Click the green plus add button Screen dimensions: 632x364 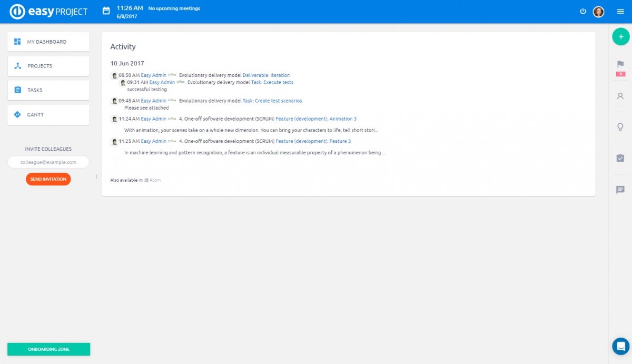620,37
